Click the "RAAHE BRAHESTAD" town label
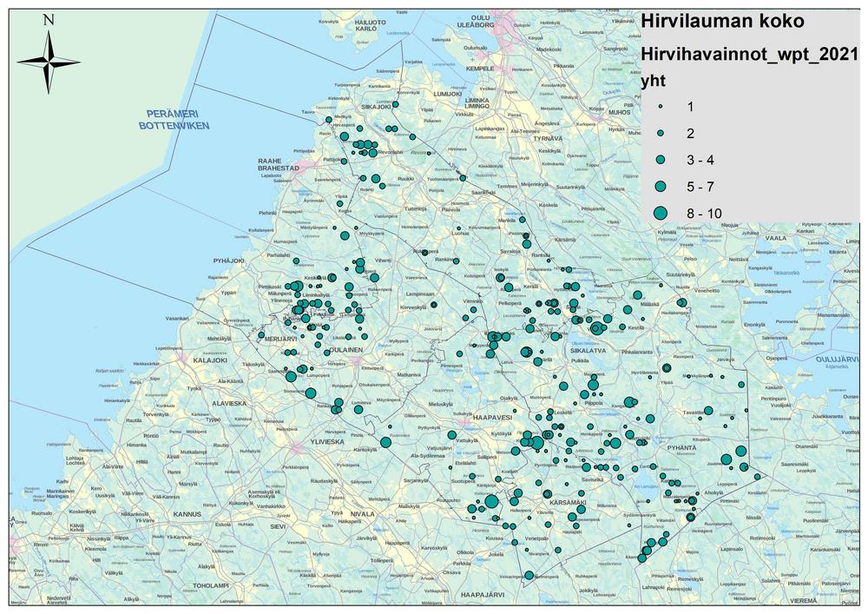Screen dimensions: 868x614 point(279,164)
